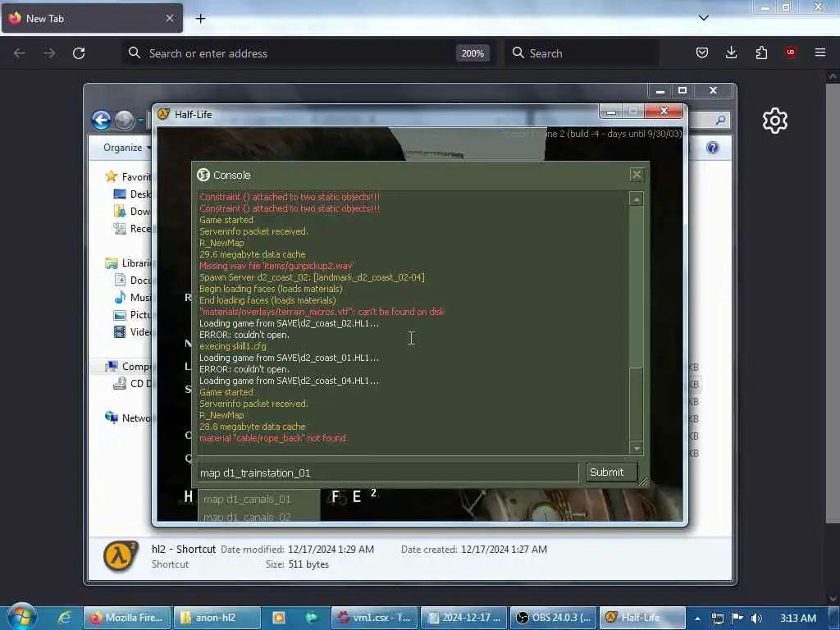Image resolution: width=840 pixels, height=630 pixels.
Task: Click the 3:13 AM system clock
Action: (x=797, y=619)
